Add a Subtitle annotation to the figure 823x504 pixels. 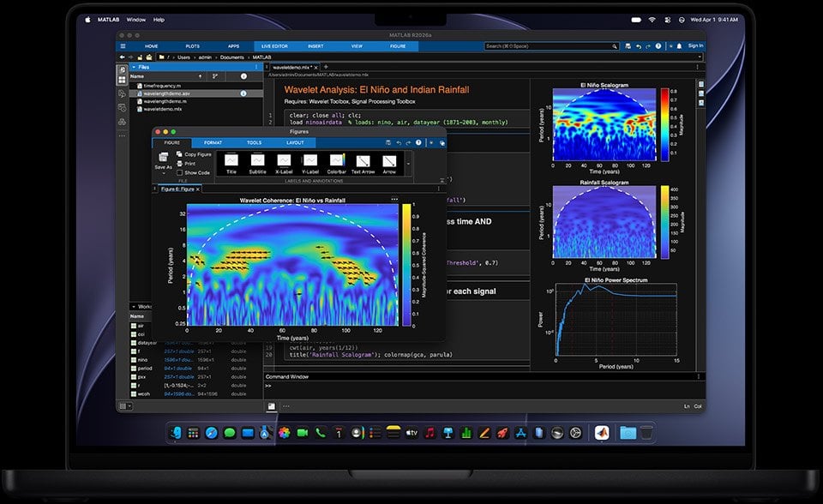point(258,163)
